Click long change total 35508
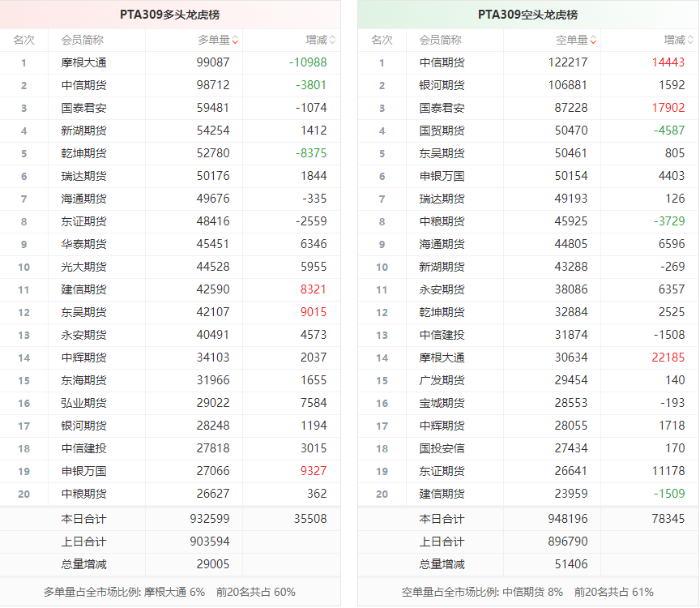Viewport: 700px width, 608px height. click(x=310, y=519)
